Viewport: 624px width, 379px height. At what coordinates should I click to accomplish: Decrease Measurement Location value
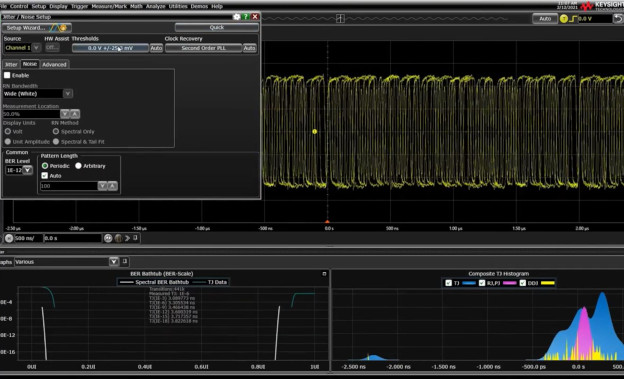[x=65, y=114]
